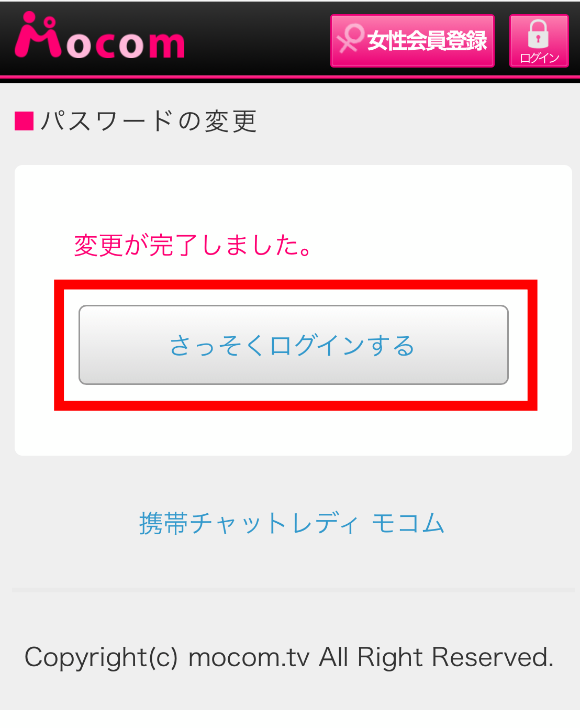The height and width of the screenshot is (728, 580).
Task: Click the さっそくログインする button
Action: [293, 345]
